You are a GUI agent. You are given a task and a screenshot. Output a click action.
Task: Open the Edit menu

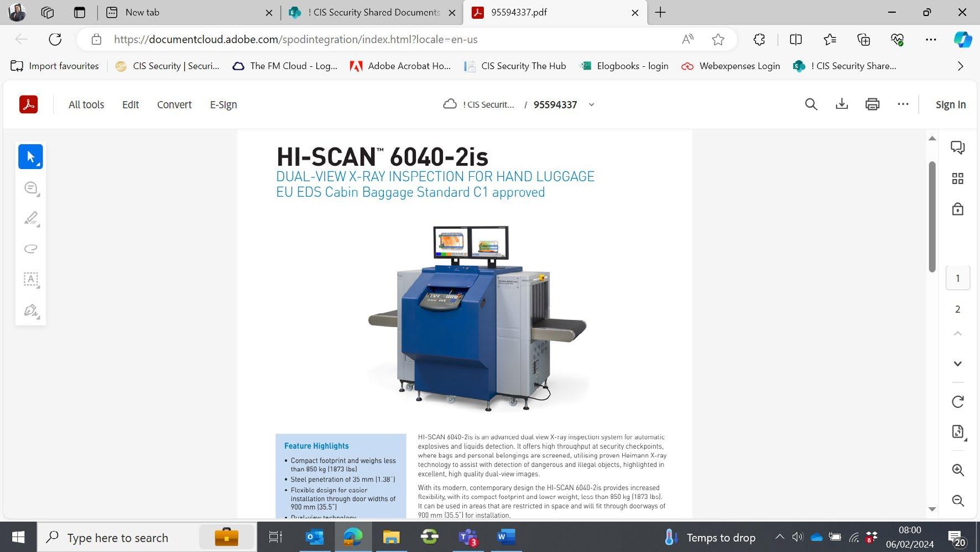tap(131, 104)
